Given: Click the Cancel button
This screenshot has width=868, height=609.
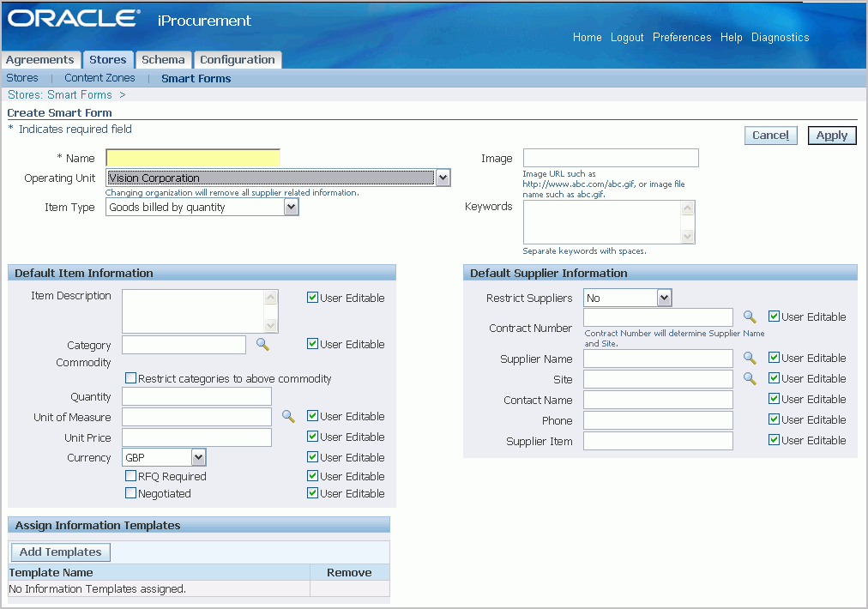Looking at the screenshot, I should click(x=770, y=135).
